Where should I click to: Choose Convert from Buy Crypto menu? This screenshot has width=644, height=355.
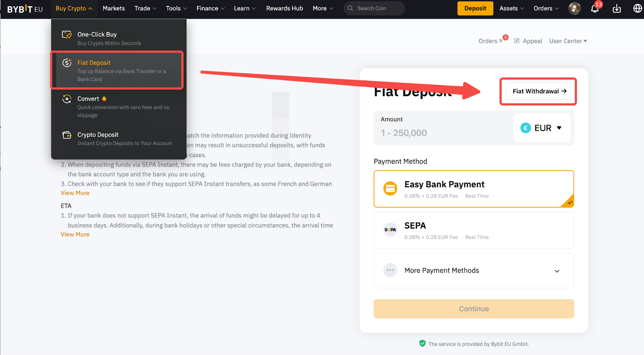(88, 99)
